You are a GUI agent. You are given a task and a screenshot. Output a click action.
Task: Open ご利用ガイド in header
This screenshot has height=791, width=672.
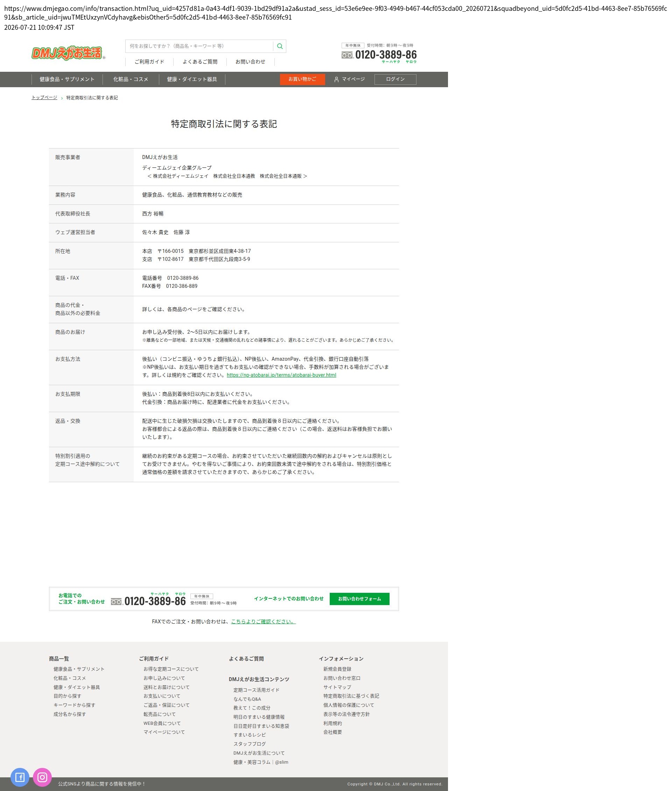point(149,62)
